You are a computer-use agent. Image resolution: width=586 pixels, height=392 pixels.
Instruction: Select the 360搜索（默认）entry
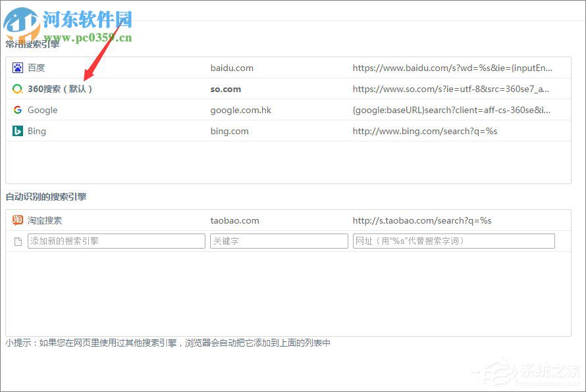[60, 89]
